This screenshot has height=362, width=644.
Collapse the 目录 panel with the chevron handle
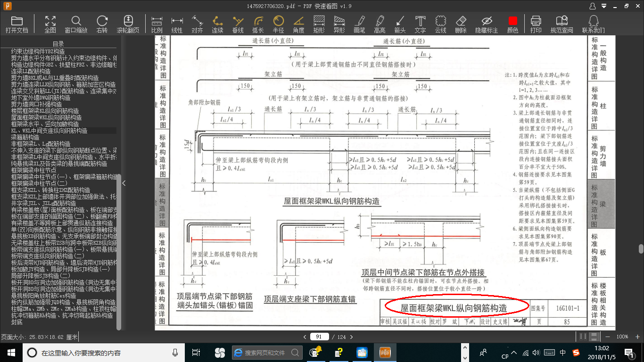(124, 183)
